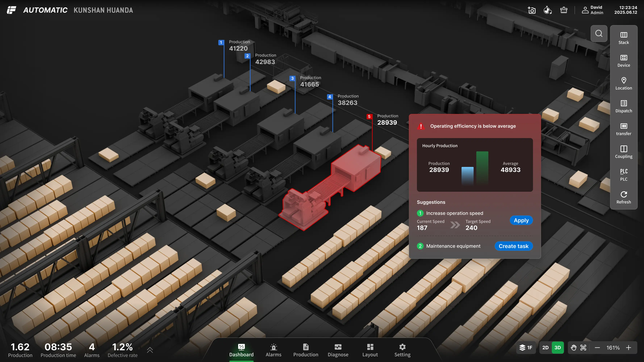Open the 1F floor selector
644x362 pixels.
tap(526, 348)
